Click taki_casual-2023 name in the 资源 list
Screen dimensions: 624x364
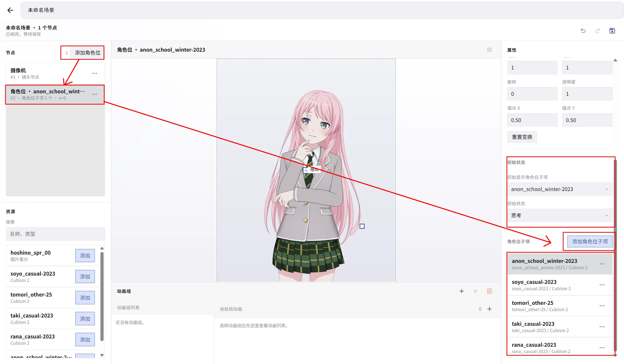click(x=32, y=316)
